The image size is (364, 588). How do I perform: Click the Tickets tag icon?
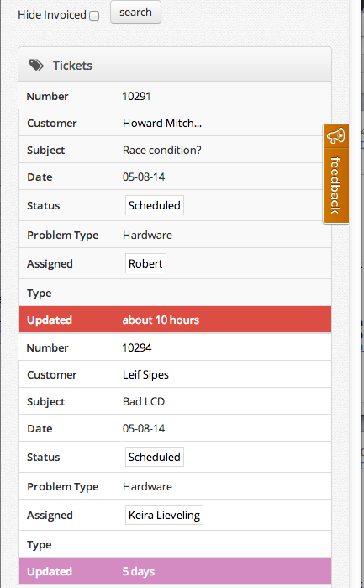tap(36, 66)
